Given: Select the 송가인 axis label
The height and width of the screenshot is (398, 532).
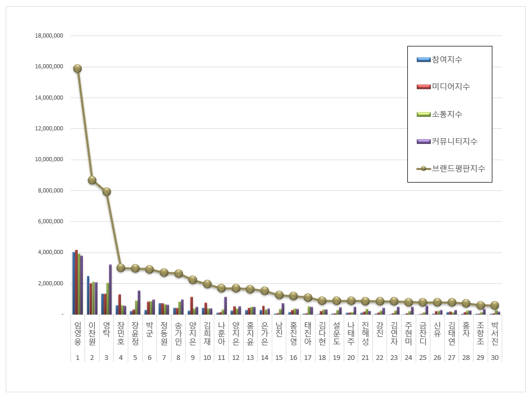Looking at the screenshot, I should click(x=178, y=333).
